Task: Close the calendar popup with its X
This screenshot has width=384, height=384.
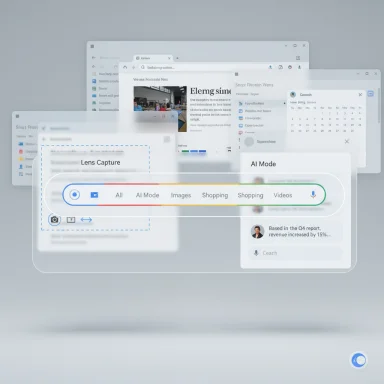Action: (360, 95)
